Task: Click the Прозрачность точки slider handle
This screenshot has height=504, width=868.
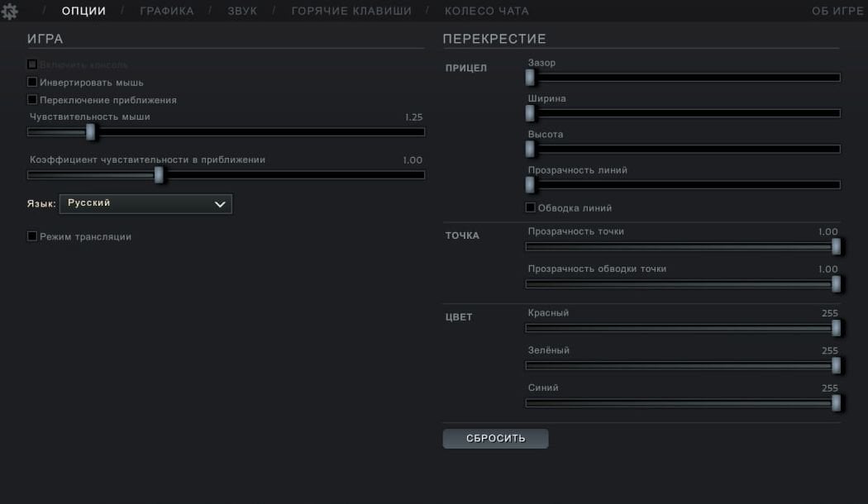Action: coord(837,247)
